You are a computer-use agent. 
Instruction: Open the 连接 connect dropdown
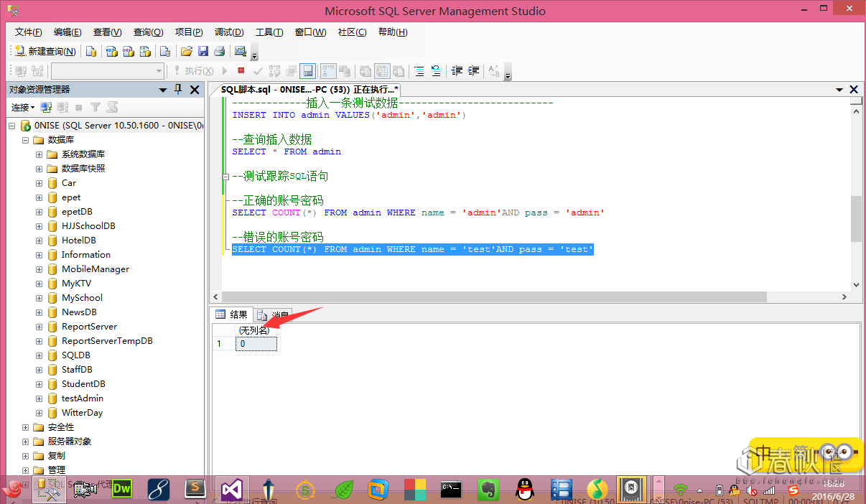(22, 107)
